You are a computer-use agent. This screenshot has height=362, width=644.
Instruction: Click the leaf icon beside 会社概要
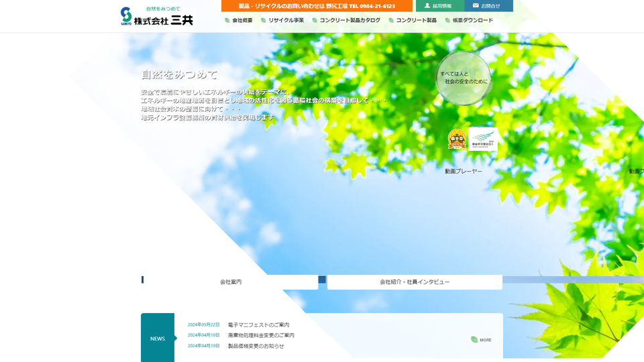[x=227, y=21]
